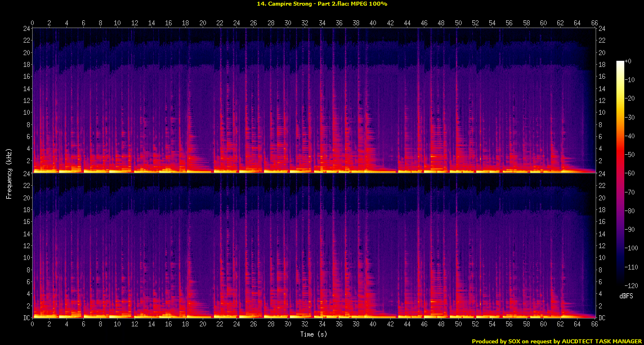Click the 66 second tick on bottom time axis
The image size is (644, 345).
(595, 325)
